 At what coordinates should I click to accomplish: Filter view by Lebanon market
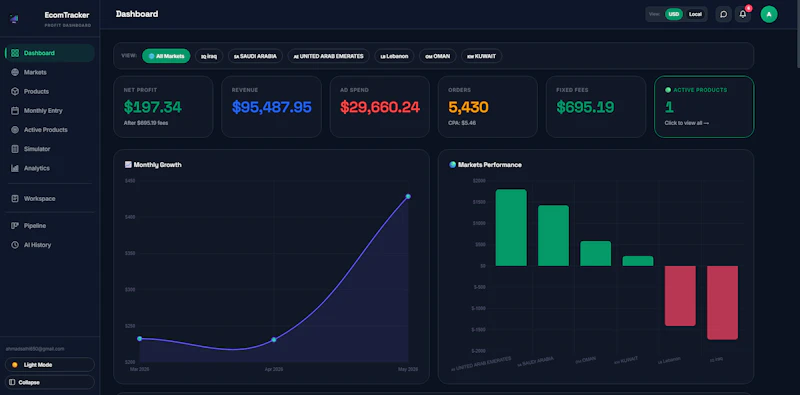(394, 56)
